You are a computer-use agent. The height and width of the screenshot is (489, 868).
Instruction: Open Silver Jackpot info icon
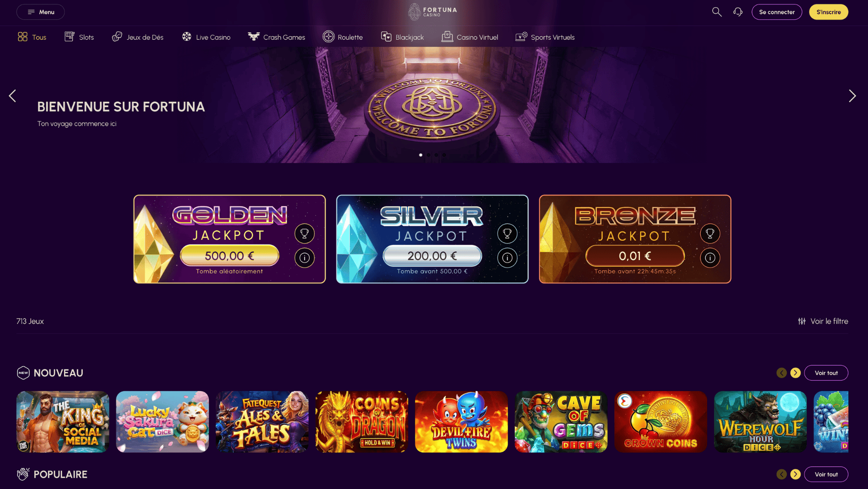(507, 258)
